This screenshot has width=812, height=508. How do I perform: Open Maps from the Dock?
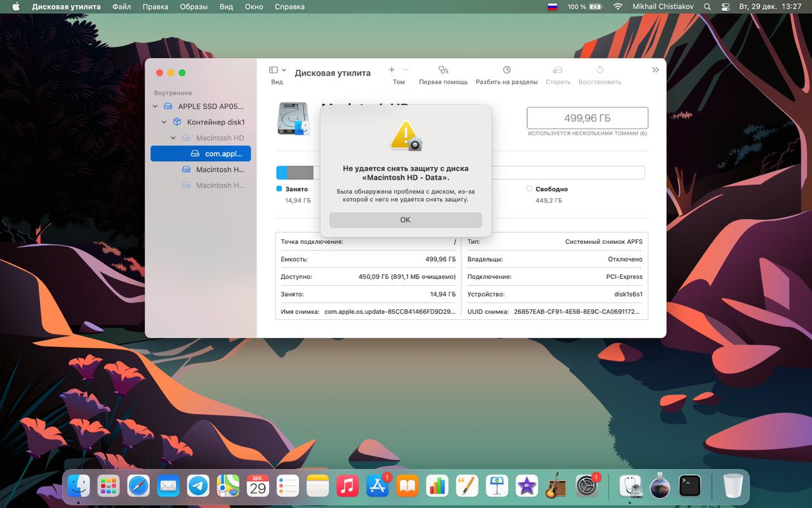point(228,487)
